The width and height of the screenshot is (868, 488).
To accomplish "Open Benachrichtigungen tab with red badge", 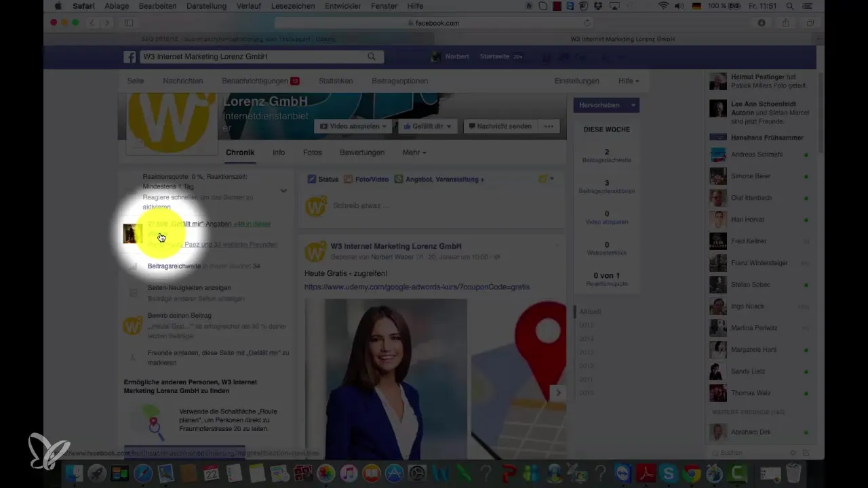I will pos(260,81).
